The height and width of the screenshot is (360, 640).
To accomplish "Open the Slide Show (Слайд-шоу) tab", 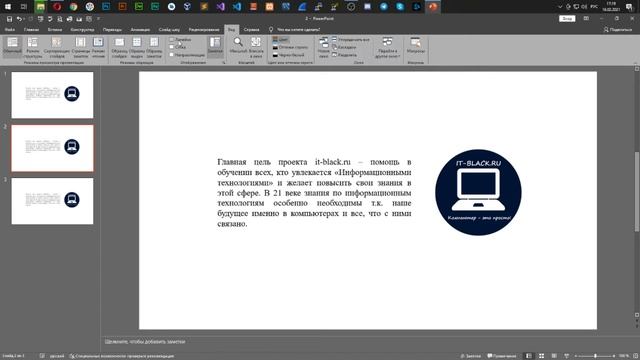I will tap(169, 29).
